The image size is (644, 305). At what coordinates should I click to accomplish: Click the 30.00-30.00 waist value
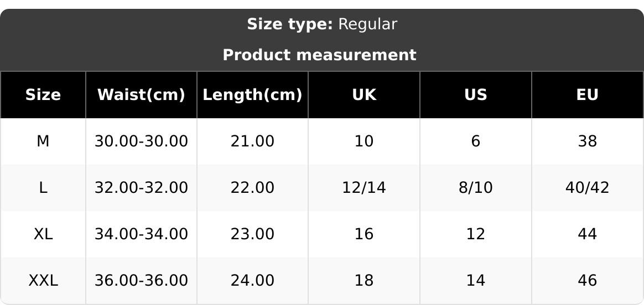pos(141,141)
